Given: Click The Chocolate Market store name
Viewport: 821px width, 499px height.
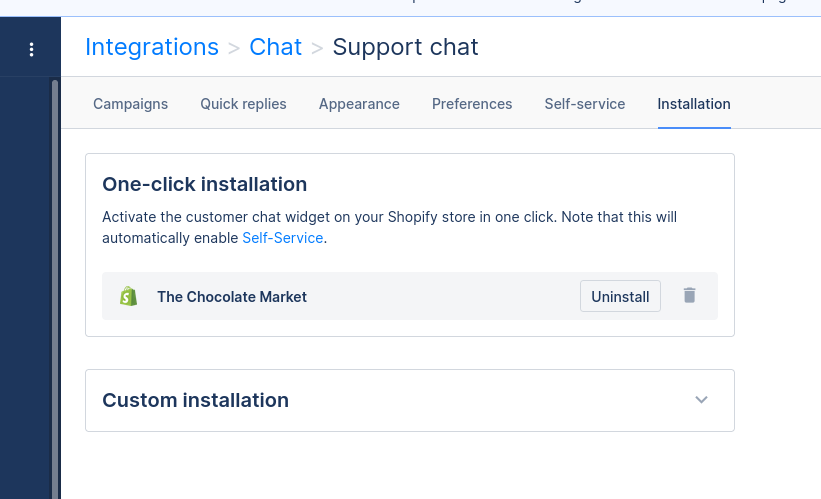Looking at the screenshot, I should click(232, 297).
